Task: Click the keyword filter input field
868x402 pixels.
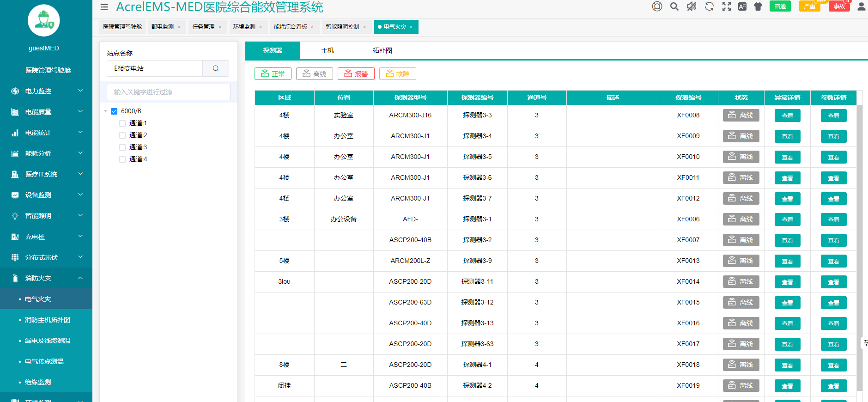Action: coord(169,92)
